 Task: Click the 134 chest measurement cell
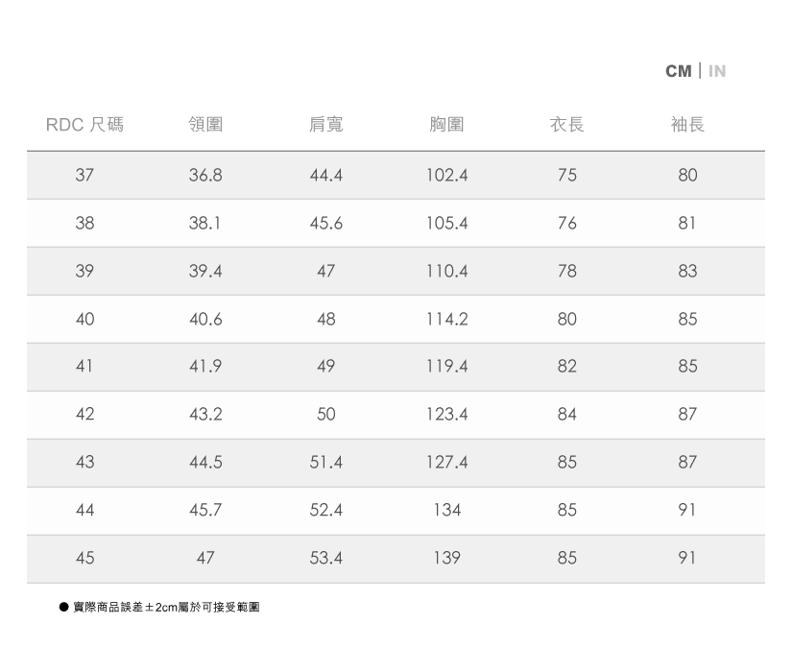pos(446,510)
